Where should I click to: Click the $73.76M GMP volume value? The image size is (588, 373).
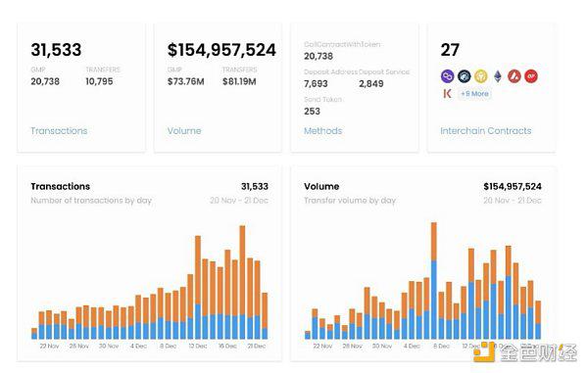point(185,81)
